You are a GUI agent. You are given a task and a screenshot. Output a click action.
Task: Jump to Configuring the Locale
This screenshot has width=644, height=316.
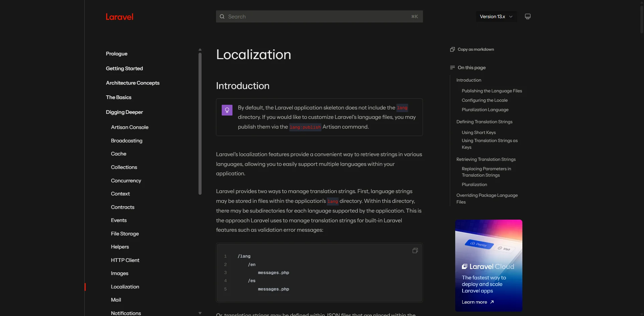(484, 100)
